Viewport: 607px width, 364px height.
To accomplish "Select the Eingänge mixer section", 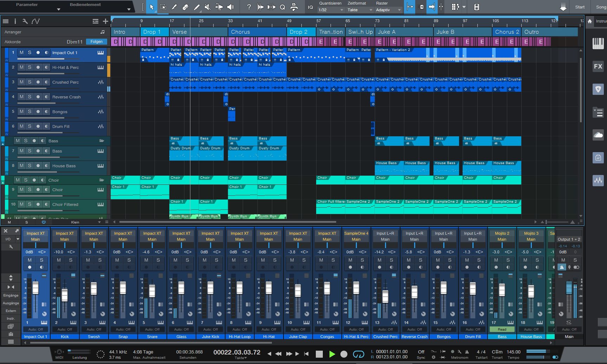I will pyautogui.click(x=11, y=295).
